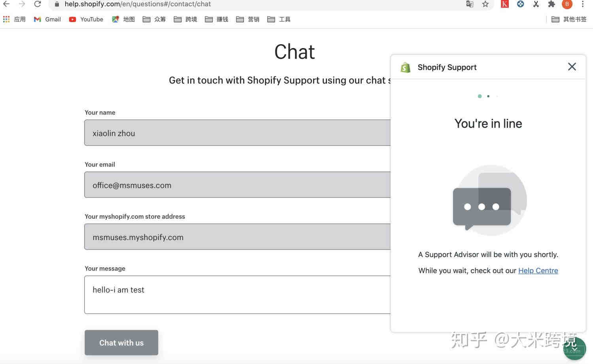Open the 地图 maps bookmark
The image size is (593, 364).
[x=123, y=19]
